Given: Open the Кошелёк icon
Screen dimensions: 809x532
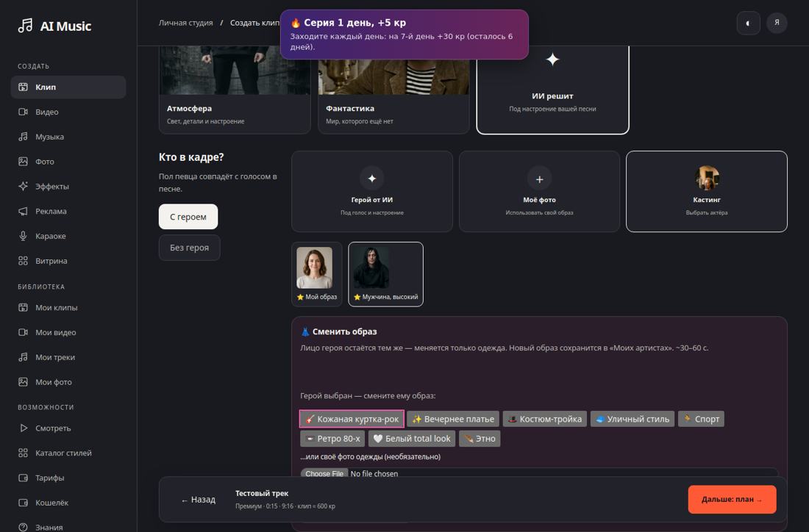Looking at the screenshot, I should pyautogui.click(x=24, y=503).
